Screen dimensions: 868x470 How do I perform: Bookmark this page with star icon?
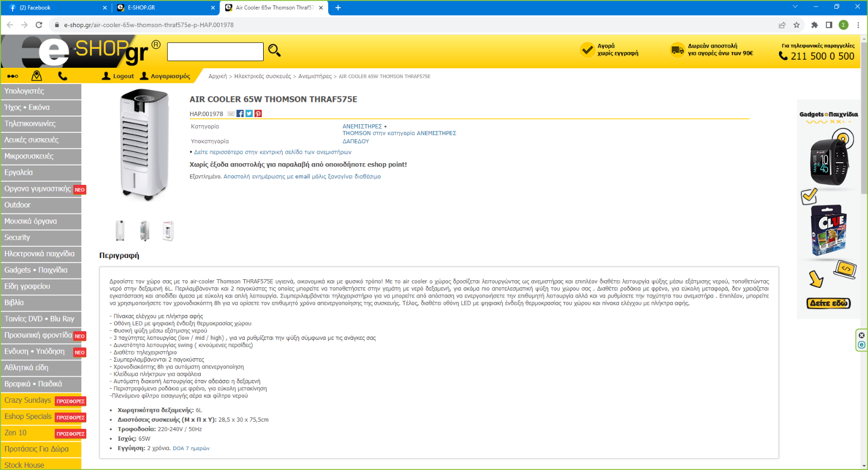coord(796,25)
